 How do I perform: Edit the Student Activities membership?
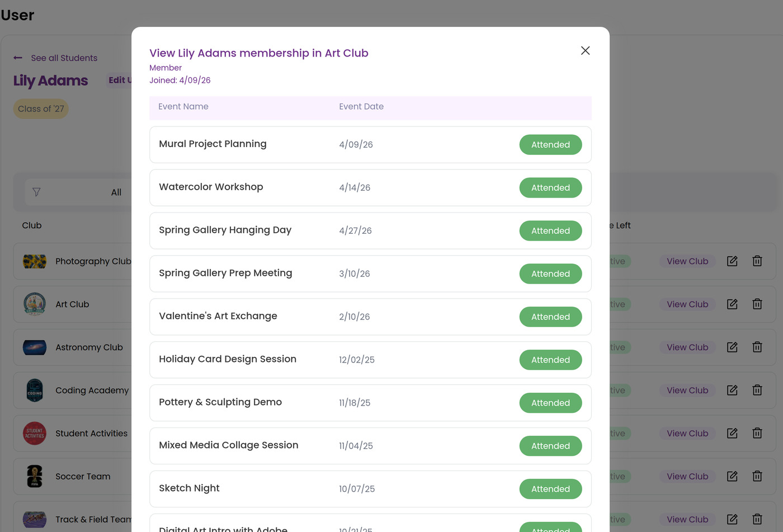click(x=732, y=433)
